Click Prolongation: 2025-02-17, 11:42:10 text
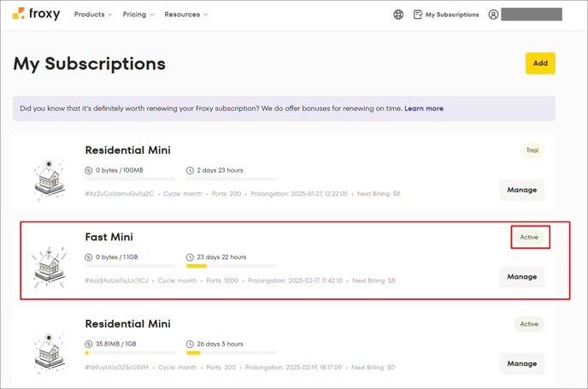 pyautogui.click(x=295, y=280)
